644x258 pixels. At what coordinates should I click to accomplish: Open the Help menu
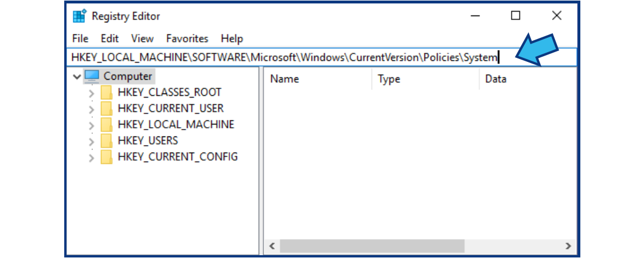pos(232,38)
